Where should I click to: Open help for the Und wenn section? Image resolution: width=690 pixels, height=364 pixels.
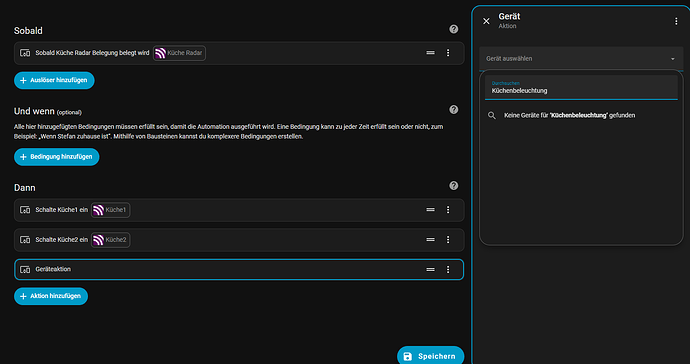[454, 110]
